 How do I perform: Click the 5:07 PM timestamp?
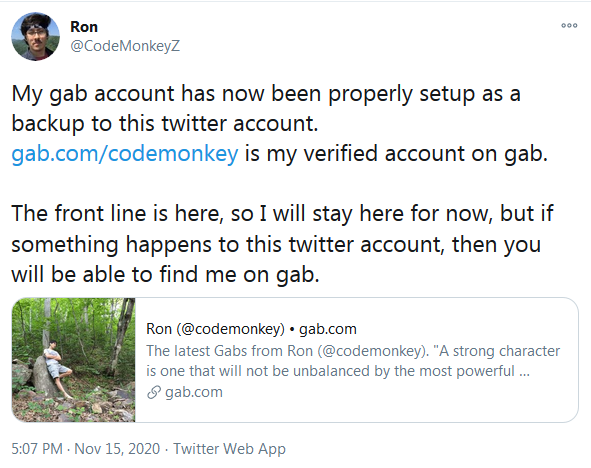pos(37,449)
